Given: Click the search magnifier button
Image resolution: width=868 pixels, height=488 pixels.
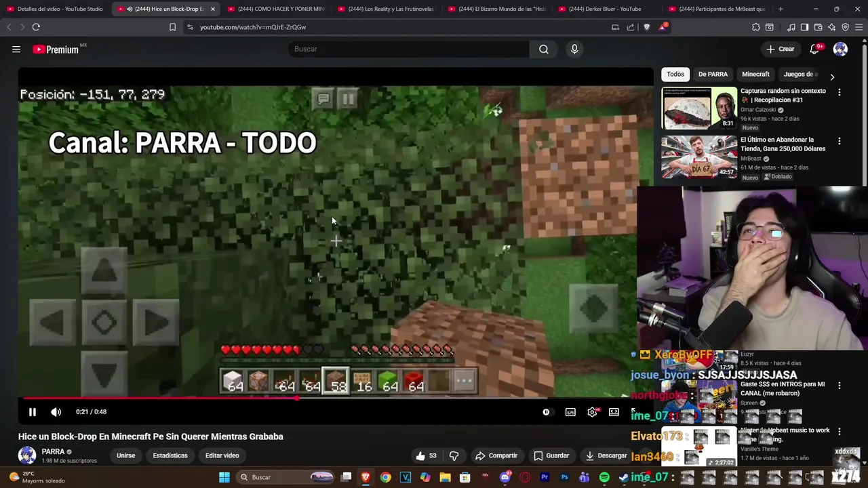Looking at the screenshot, I should (x=544, y=49).
